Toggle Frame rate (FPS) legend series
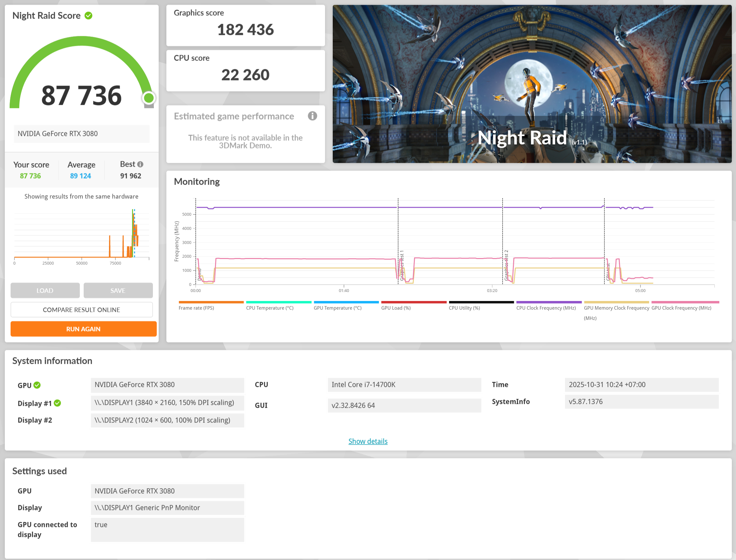The width and height of the screenshot is (736, 560). coord(196,308)
